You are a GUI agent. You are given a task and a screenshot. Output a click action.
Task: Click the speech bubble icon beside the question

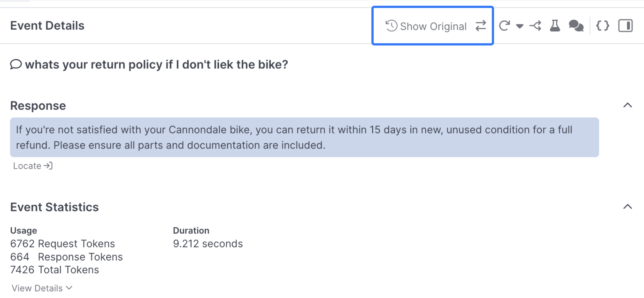16,64
